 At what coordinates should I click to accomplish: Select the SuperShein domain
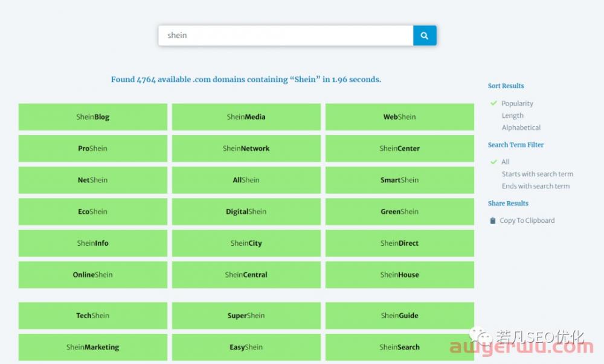pos(246,316)
